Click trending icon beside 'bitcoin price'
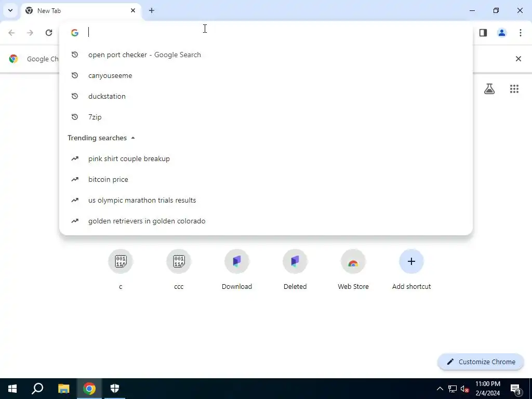This screenshot has width=532, height=399. pos(75,179)
